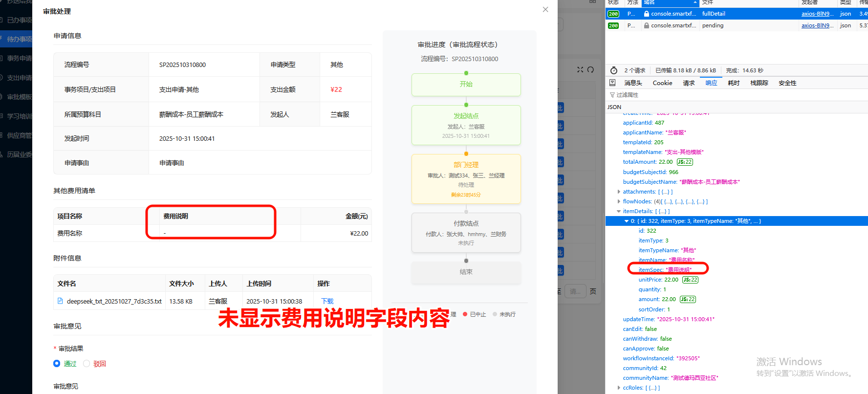The image size is (868, 394).
Task: Click the 200 status badge of fullDetail row
Action: (x=613, y=14)
